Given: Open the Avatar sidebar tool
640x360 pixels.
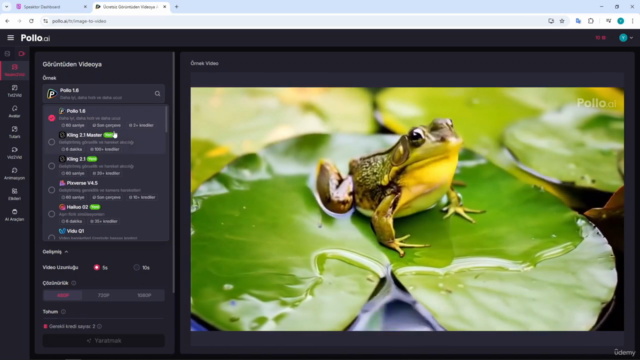Looking at the screenshot, I should tap(15, 111).
